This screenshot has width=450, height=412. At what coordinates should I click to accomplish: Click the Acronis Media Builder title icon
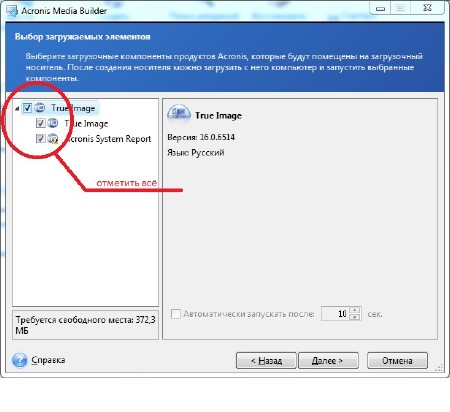12,11
